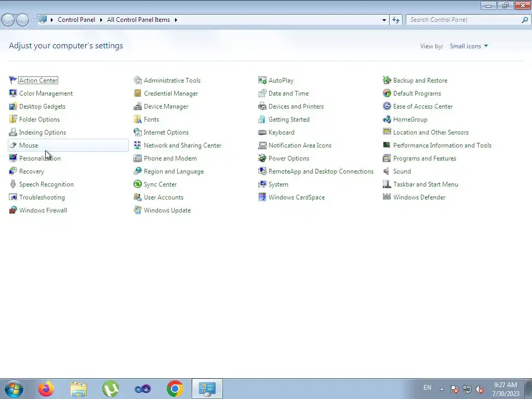Click the Sound speaker icon
This screenshot has height=399, width=532.
tap(386, 171)
